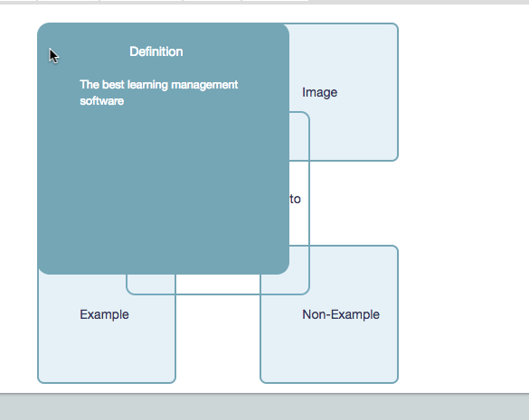Click the bottom edge of center card outline
This screenshot has height=420, width=529.
point(218,294)
